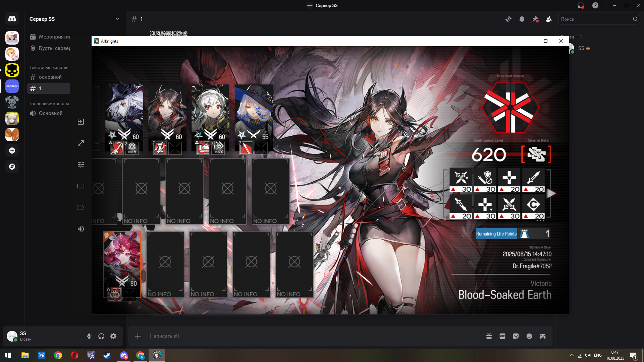Screen dimensions: 644x362
Task: Open notification settings bell icon
Action: pos(522,19)
